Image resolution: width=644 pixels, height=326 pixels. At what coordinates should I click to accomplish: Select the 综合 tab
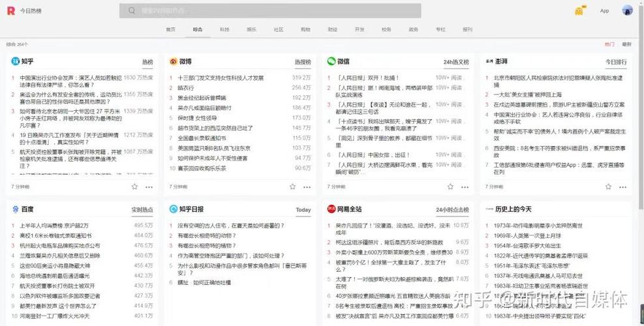tap(198, 29)
